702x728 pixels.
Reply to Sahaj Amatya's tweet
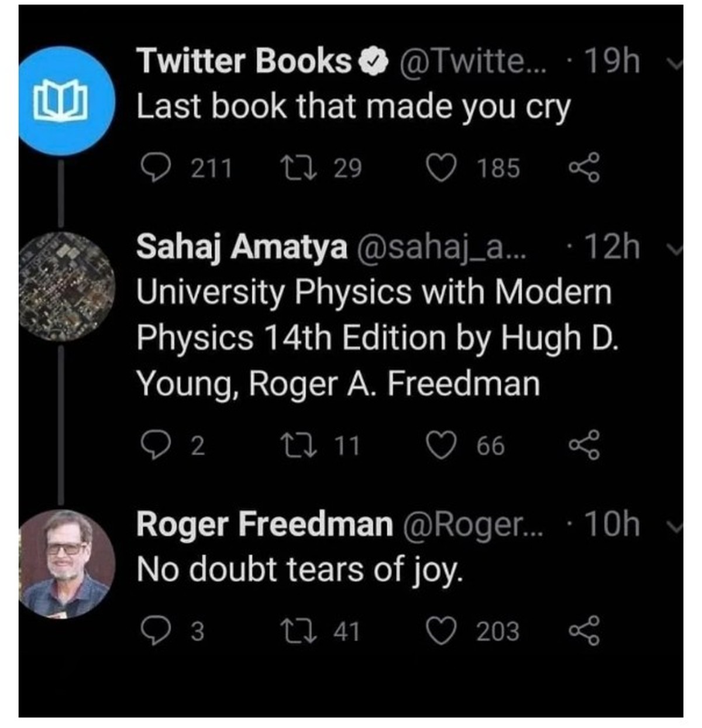coord(156,445)
